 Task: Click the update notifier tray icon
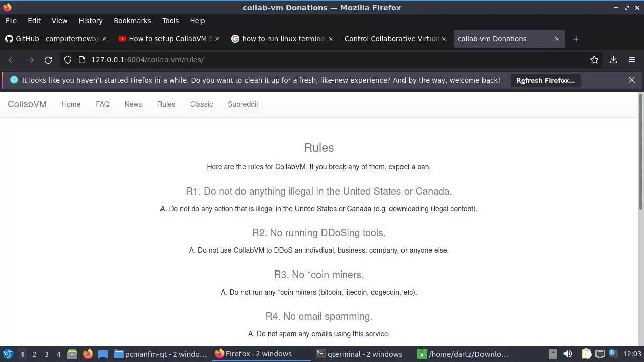point(612,354)
